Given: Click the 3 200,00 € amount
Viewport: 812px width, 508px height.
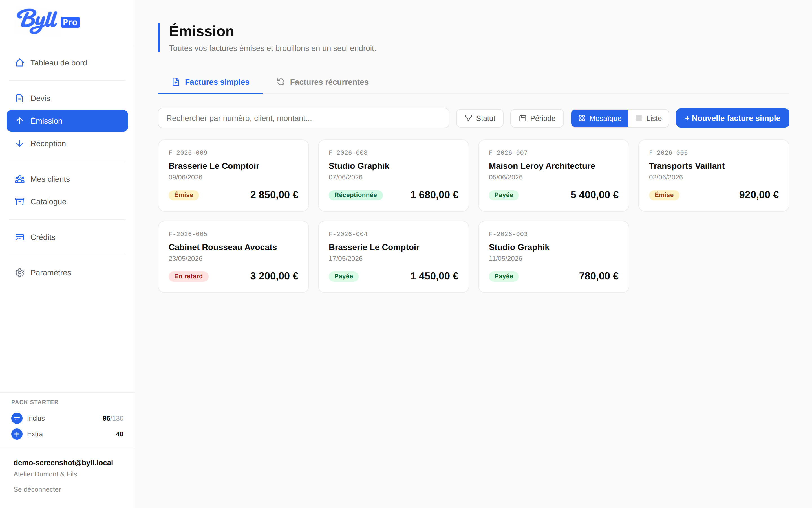Looking at the screenshot, I should [x=274, y=276].
